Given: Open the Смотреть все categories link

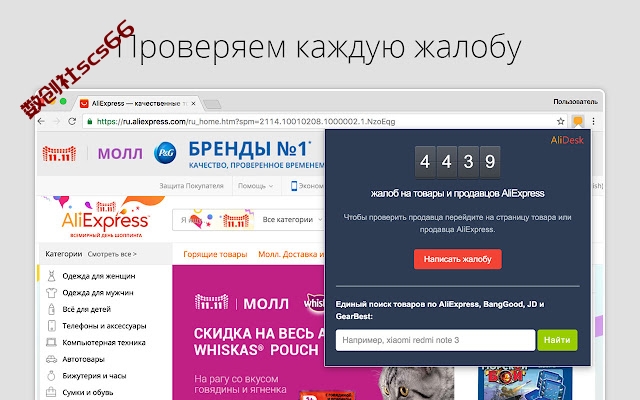Looking at the screenshot, I should tap(112, 254).
